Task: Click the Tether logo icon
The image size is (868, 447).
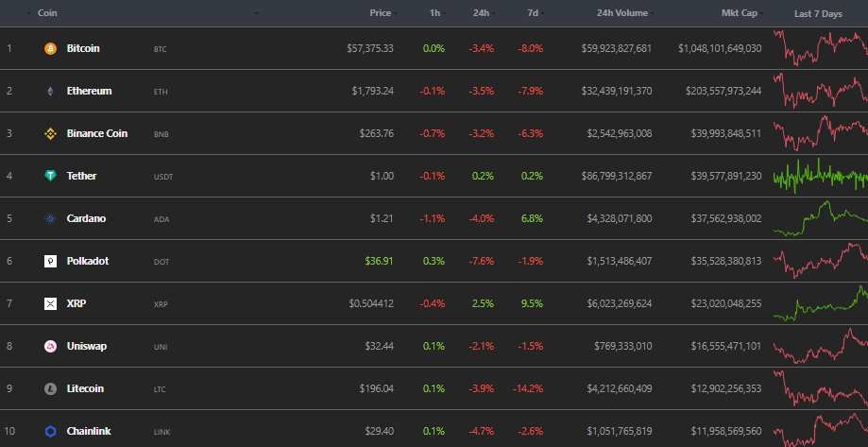Action: coord(50,176)
